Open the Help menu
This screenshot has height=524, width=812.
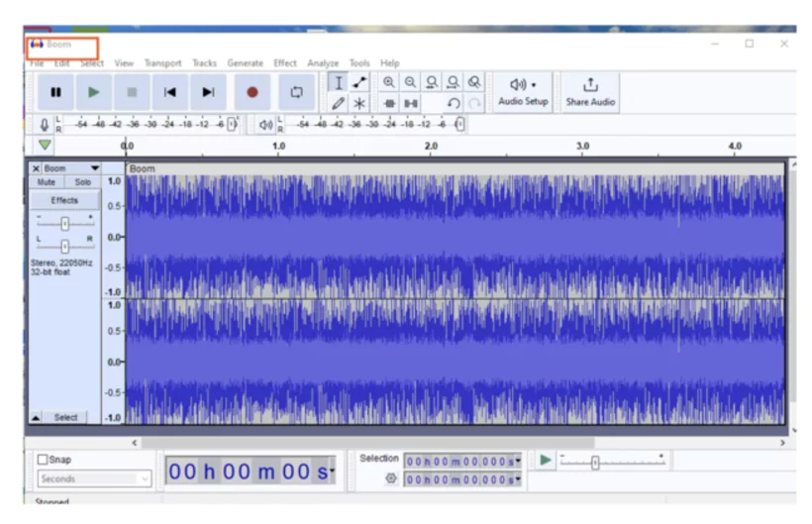pyautogui.click(x=390, y=63)
